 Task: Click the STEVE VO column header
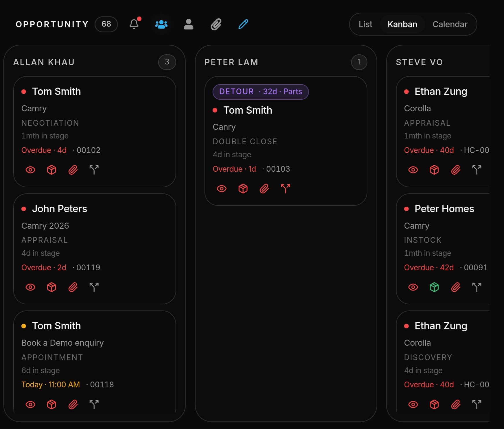[420, 62]
